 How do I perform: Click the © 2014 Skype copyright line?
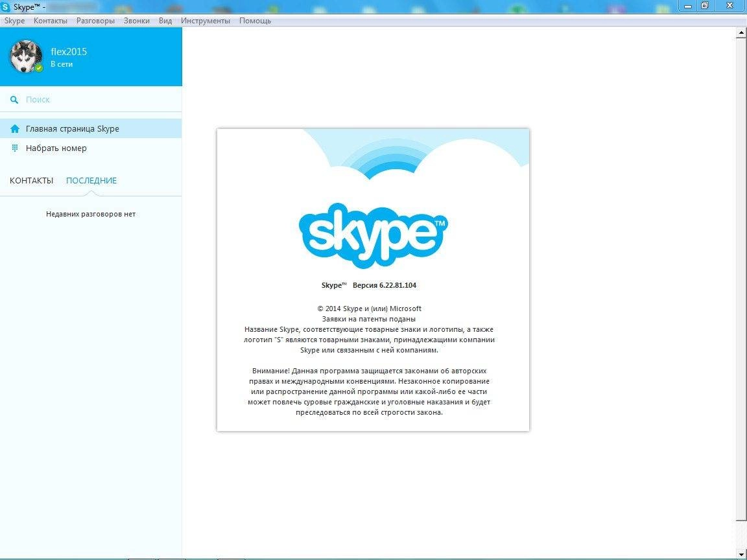point(369,309)
